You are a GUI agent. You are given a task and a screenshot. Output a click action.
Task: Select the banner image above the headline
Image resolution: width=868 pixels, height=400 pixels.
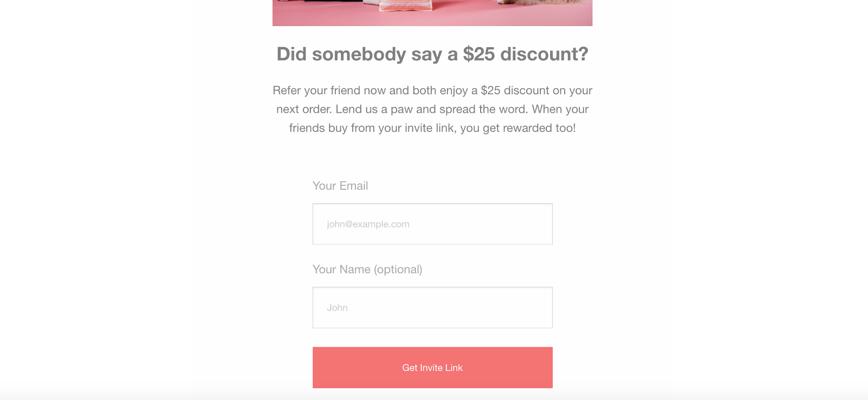432,12
